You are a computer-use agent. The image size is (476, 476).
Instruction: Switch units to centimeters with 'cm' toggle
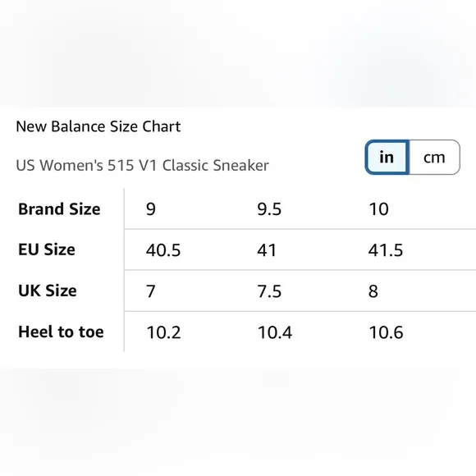pyautogui.click(x=434, y=158)
